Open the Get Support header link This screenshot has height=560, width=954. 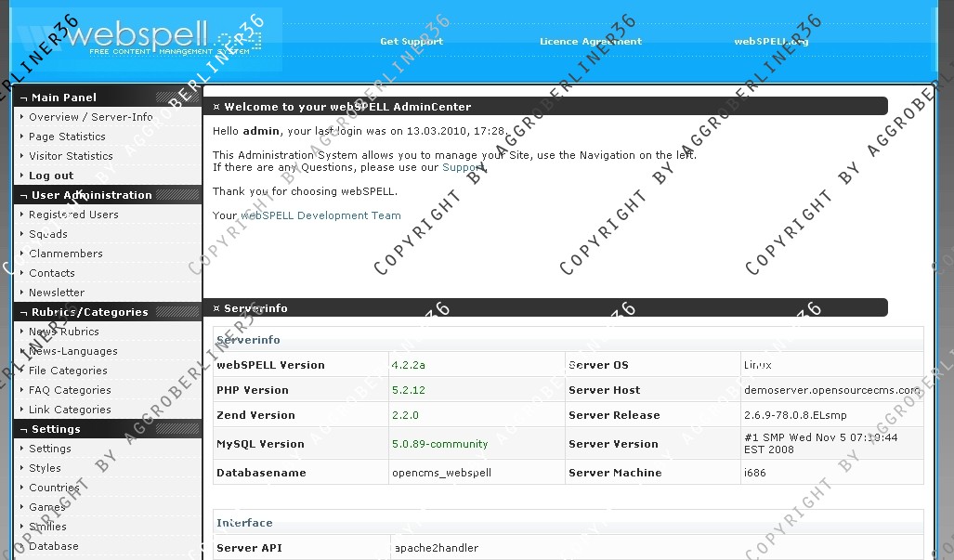tap(412, 42)
